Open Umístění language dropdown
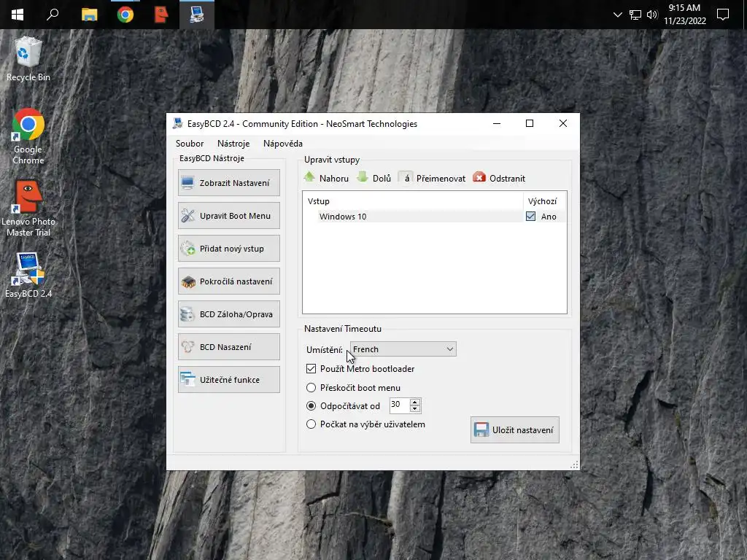The image size is (747, 560). tap(403, 349)
